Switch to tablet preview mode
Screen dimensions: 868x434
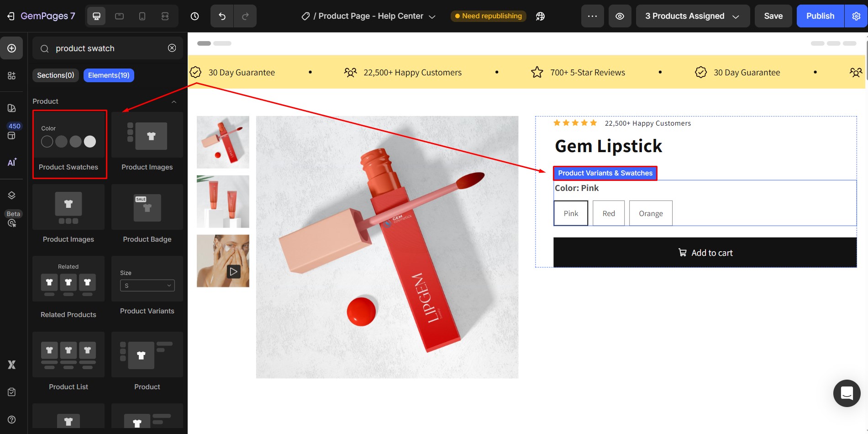pyautogui.click(x=119, y=16)
